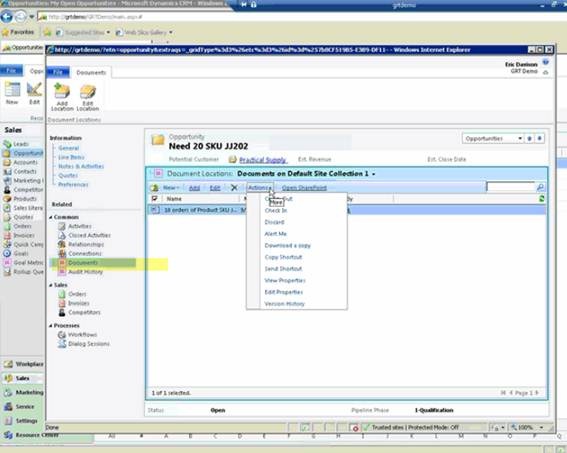Open the Favorites dropdown in browser bar
Image resolution: width=567 pixels, height=453 pixels.
[x=18, y=32]
